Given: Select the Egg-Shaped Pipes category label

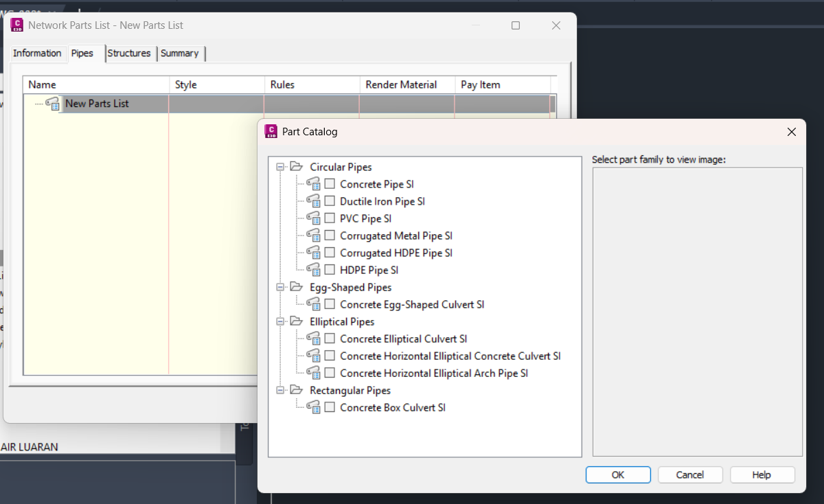Looking at the screenshot, I should pyautogui.click(x=351, y=287).
